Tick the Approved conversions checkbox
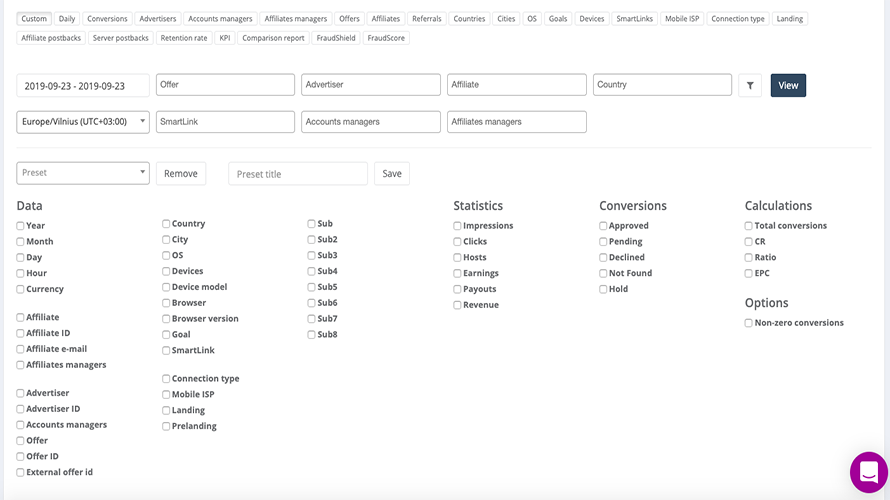This screenshot has width=890, height=500. [604, 226]
